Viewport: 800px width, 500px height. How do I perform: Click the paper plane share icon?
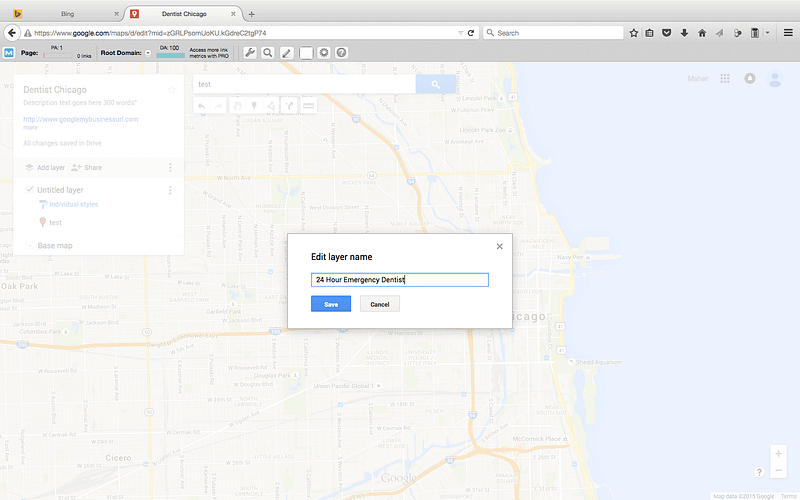(x=719, y=33)
